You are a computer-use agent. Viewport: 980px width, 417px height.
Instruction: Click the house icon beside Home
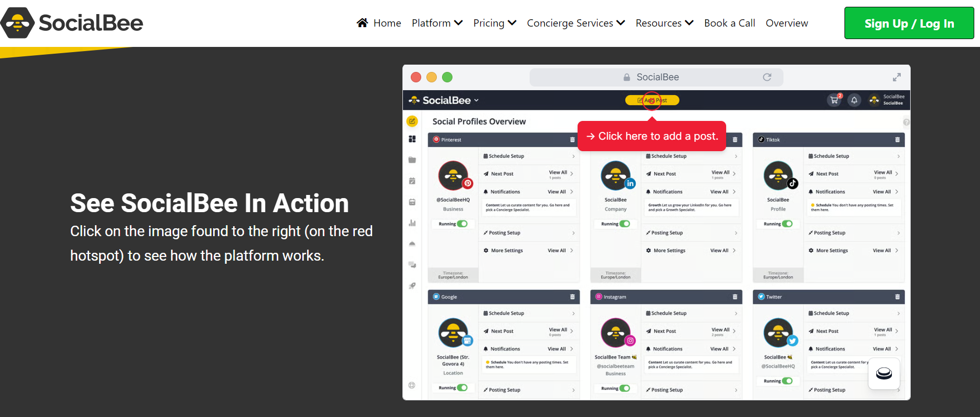pos(362,22)
